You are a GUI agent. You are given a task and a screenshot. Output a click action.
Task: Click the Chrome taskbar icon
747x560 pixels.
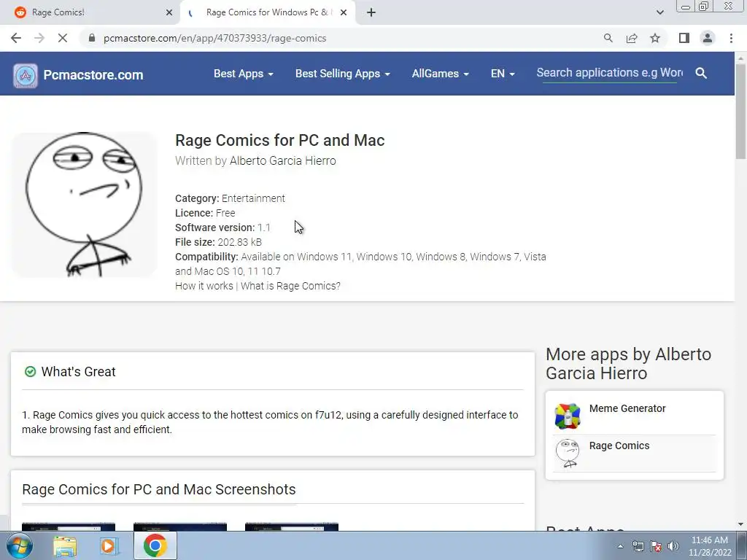click(x=155, y=545)
